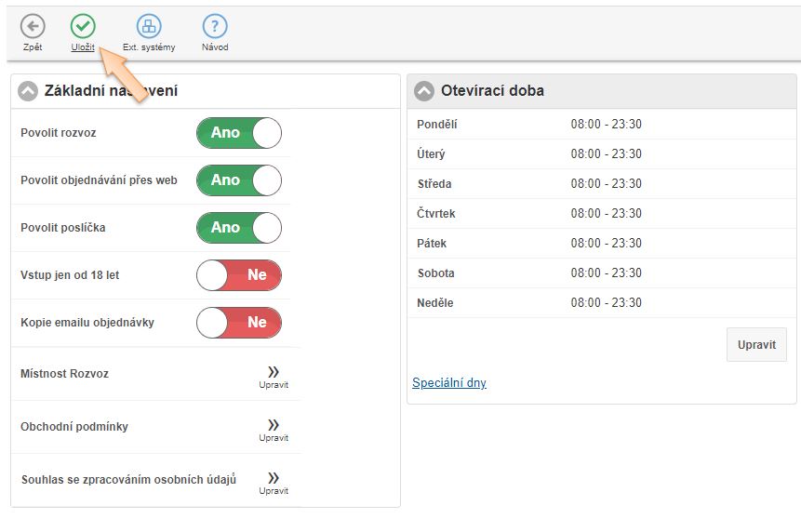Image resolution: width=801 pixels, height=532 pixels.
Task: Open the Návod help icon
Action: [x=215, y=27]
